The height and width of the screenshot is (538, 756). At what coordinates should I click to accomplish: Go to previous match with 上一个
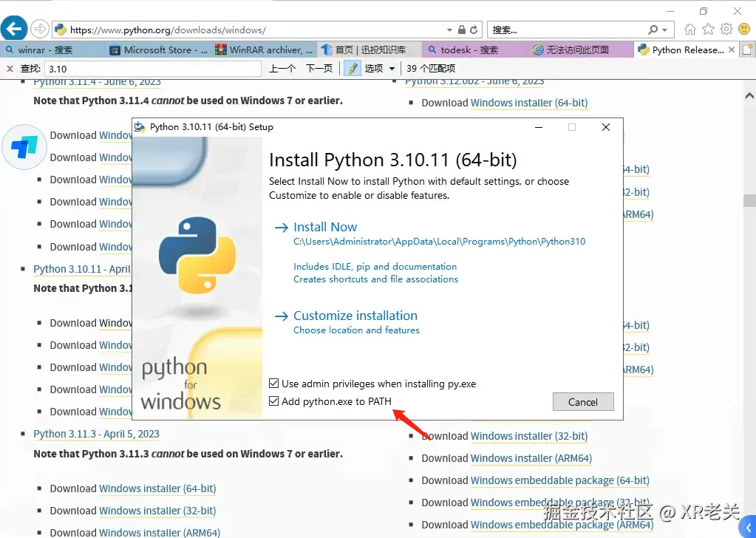coord(282,69)
